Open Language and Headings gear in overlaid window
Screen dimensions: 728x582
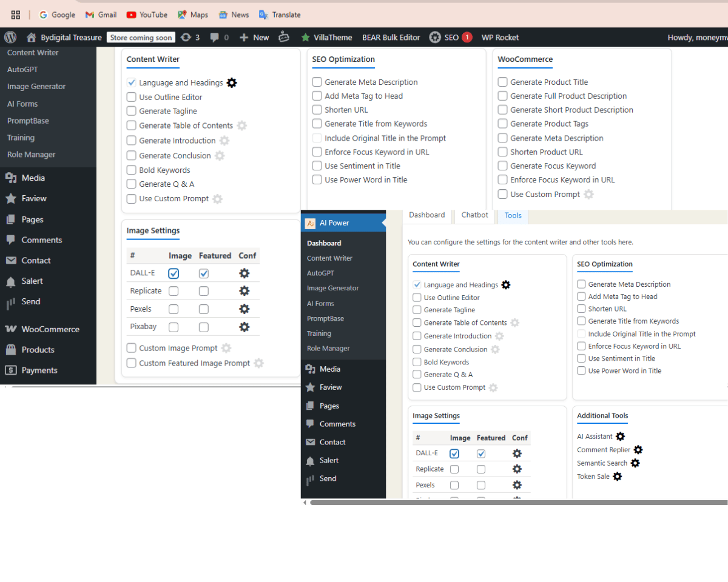[506, 285]
